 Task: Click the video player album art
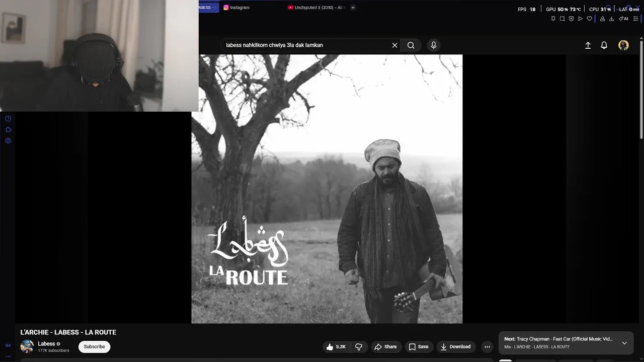pos(327,189)
